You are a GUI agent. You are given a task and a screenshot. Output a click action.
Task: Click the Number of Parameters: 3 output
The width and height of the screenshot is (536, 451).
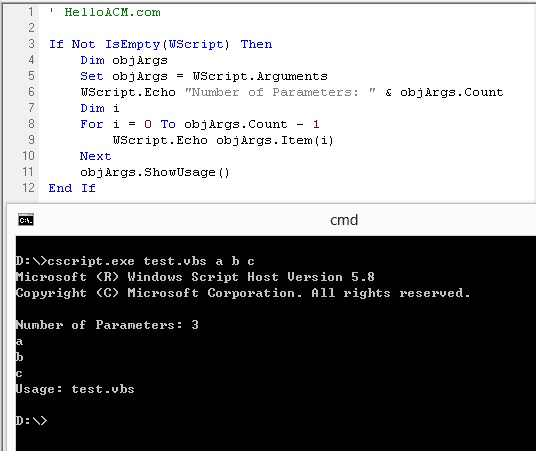(x=107, y=325)
